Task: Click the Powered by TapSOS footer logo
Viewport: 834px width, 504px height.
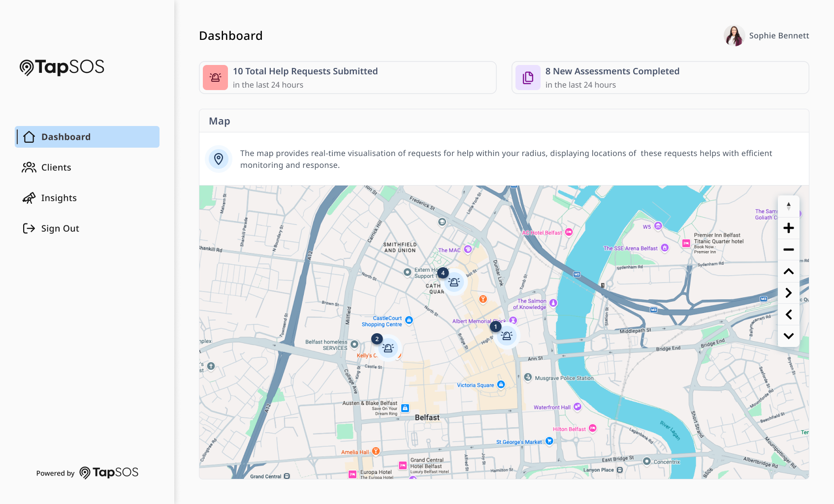Action: (x=109, y=472)
